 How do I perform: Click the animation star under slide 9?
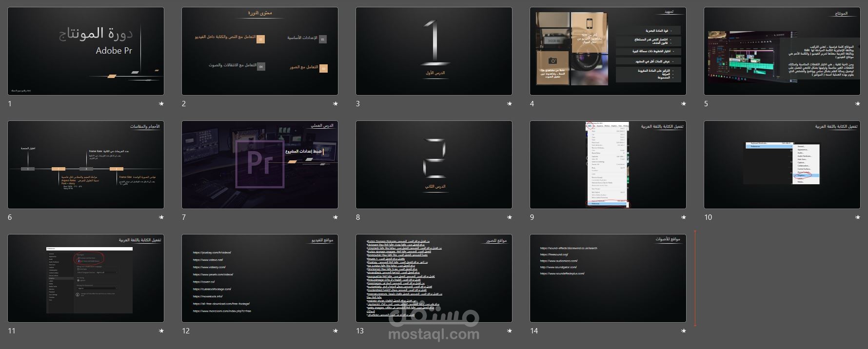click(x=684, y=217)
